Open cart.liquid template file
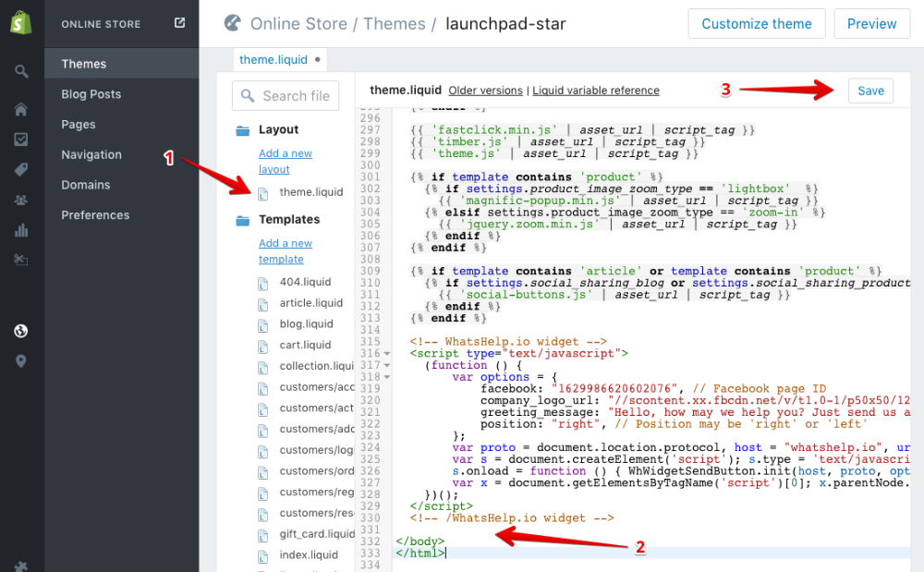The width and height of the screenshot is (924, 572). click(x=305, y=345)
